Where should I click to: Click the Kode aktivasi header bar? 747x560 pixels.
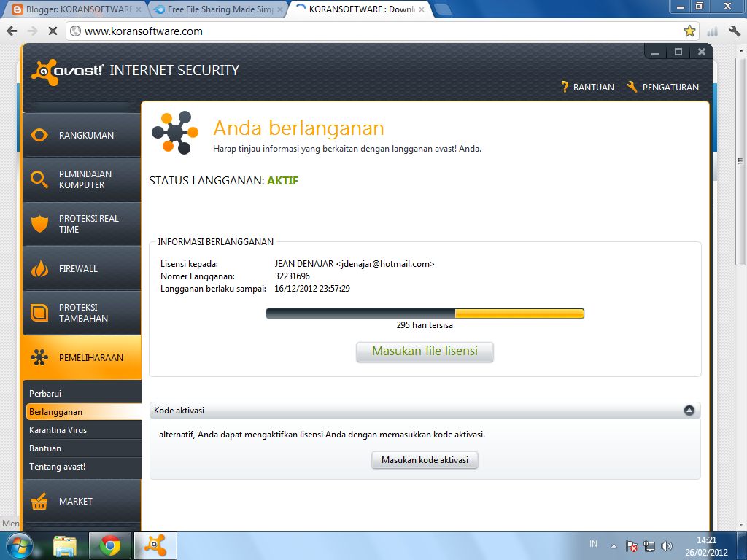click(425, 411)
